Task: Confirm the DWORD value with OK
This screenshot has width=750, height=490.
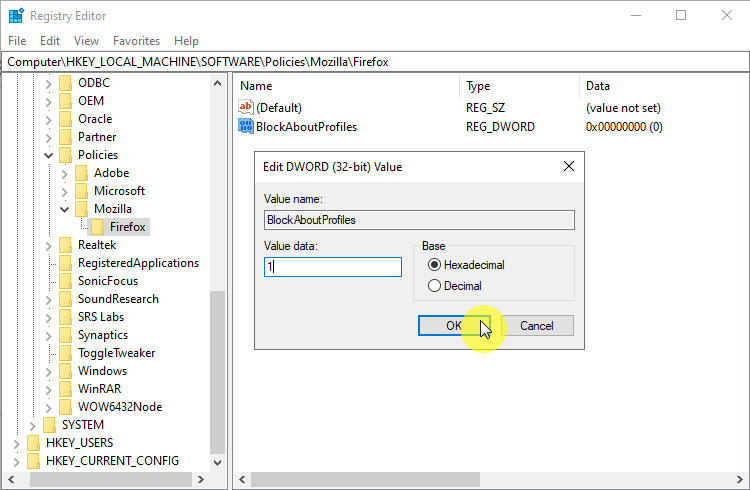Action: 454,326
